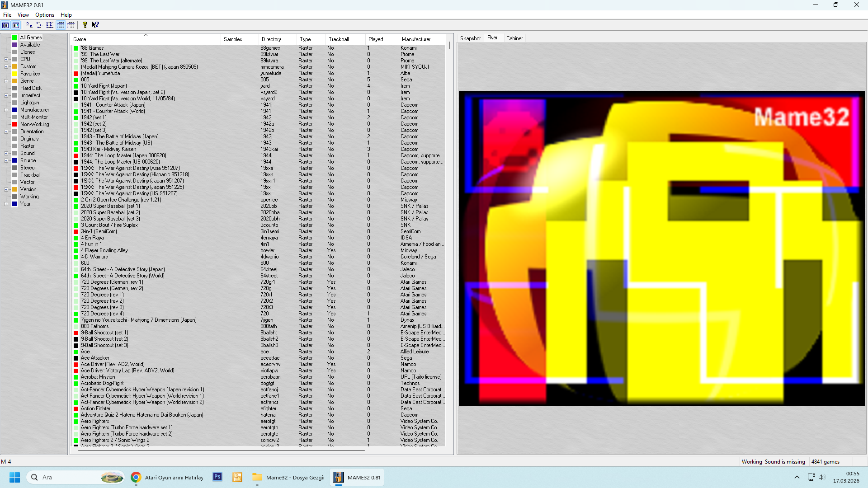Image resolution: width=868 pixels, height=488 pixels.
Task: Toggle the screenshot picture area toolbar button
Action: 16,25
